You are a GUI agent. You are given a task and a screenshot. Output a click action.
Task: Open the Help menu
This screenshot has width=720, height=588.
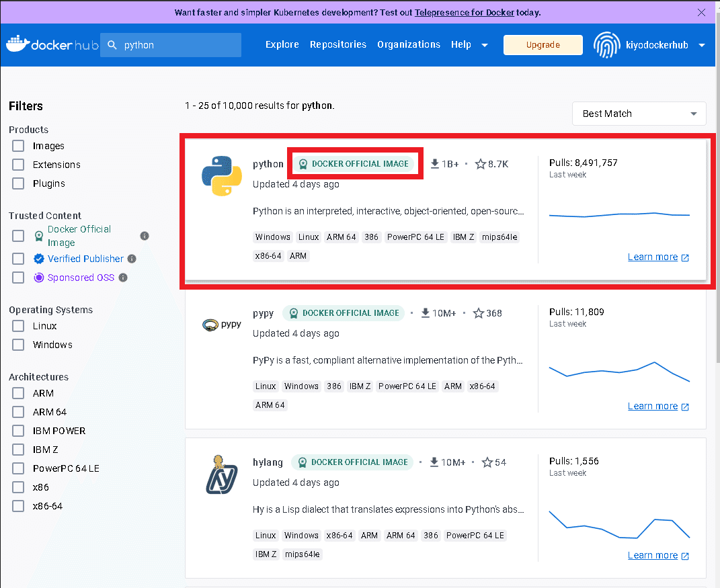tap(461, 44)
